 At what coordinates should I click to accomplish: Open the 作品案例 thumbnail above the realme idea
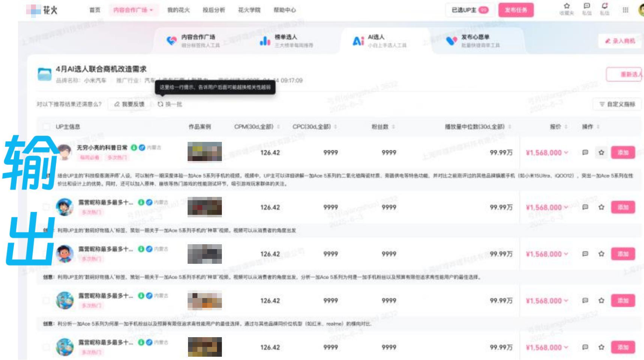tap(205, 300)
